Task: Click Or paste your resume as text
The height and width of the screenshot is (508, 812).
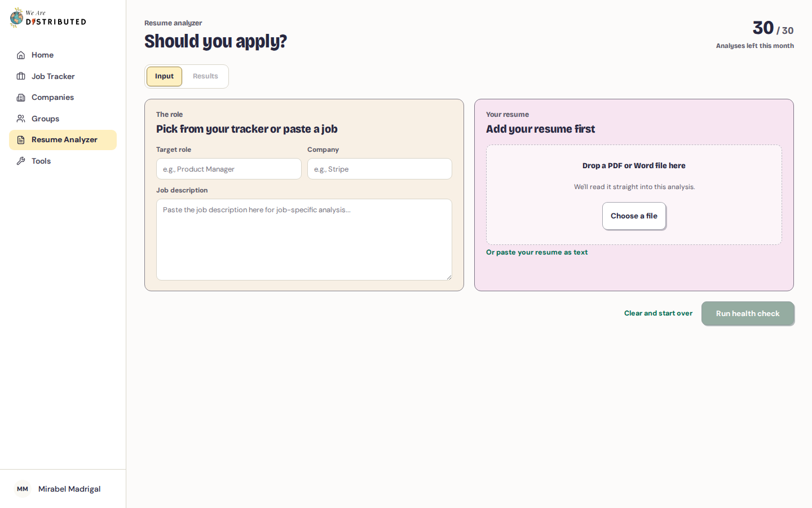Action: tap(537, 252)
